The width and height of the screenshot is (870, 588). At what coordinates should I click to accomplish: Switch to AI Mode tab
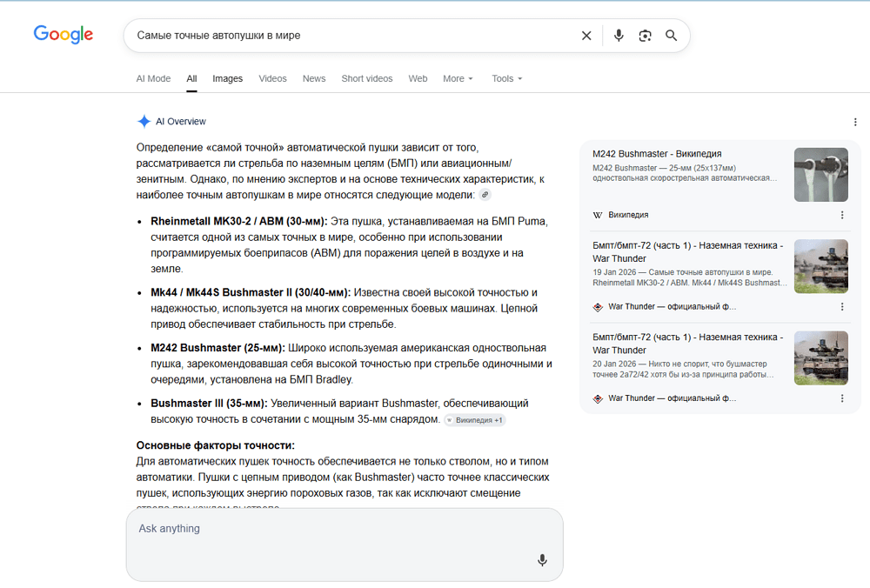pos(153,79)
